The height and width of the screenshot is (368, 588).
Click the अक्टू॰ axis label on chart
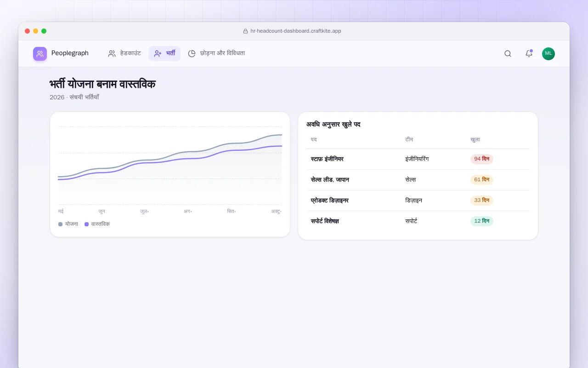276,211
